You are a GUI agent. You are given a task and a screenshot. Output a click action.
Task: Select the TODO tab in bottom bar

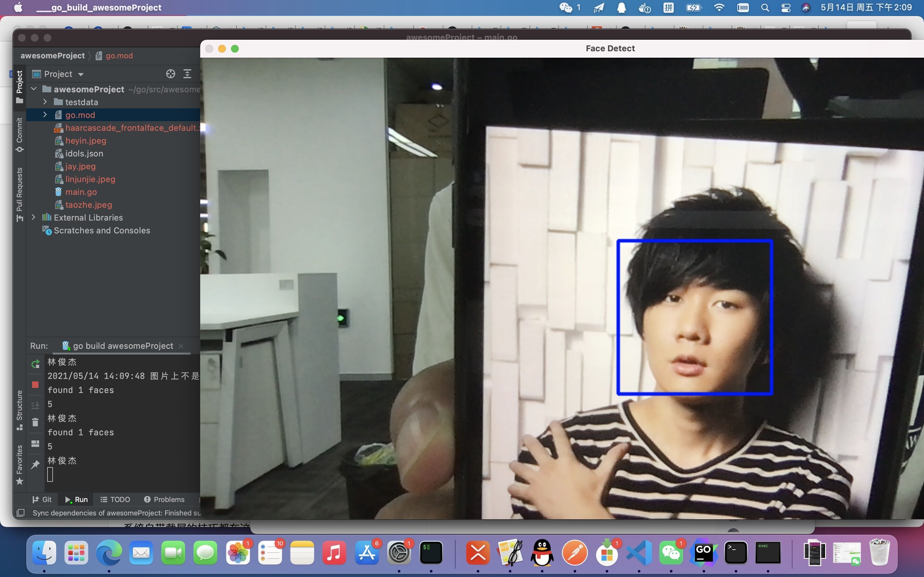coord(116,499)
